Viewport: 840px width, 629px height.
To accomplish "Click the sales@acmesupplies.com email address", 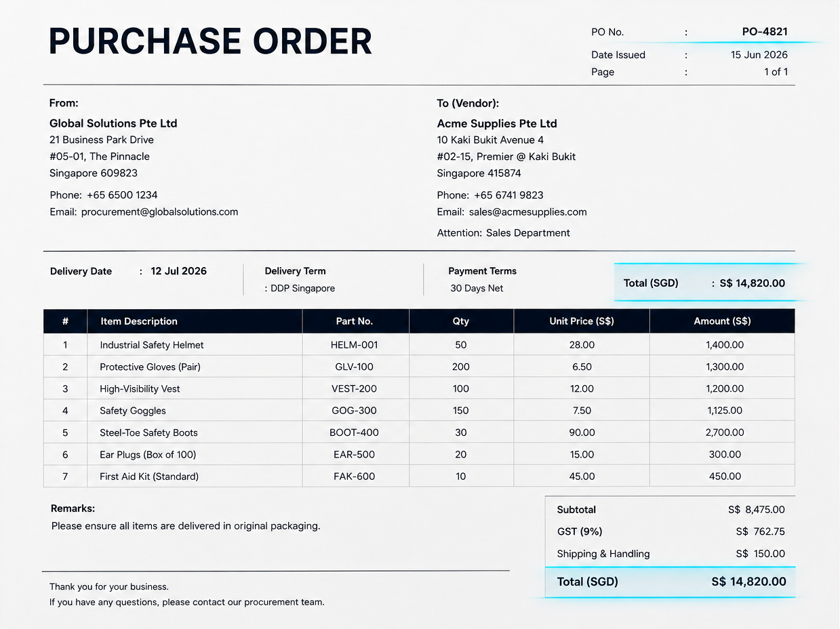I will pos(527,211).
